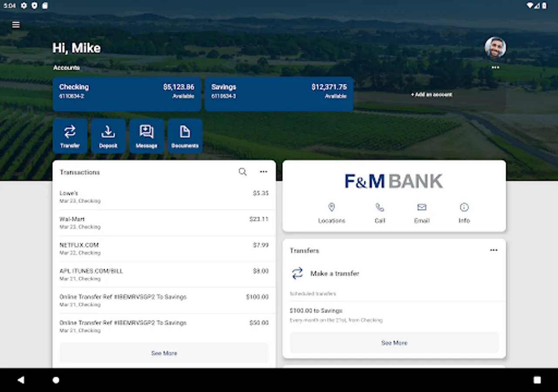Open Transactions card more options menu
558x392 pixels.
tap(263, 172)
